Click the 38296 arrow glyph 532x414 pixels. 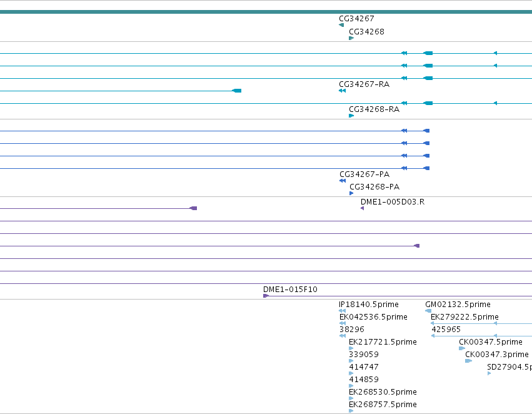(343, 336)
